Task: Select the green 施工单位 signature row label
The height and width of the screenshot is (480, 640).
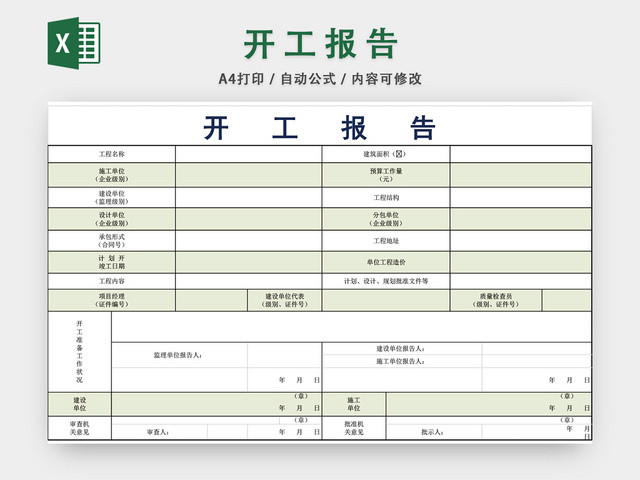Action: tap(354, 404)
